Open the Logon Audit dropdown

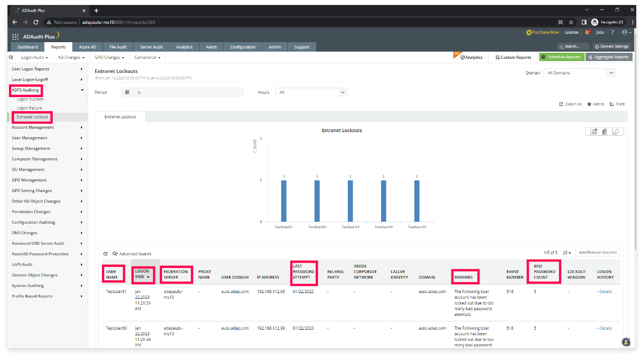(34, 58)
